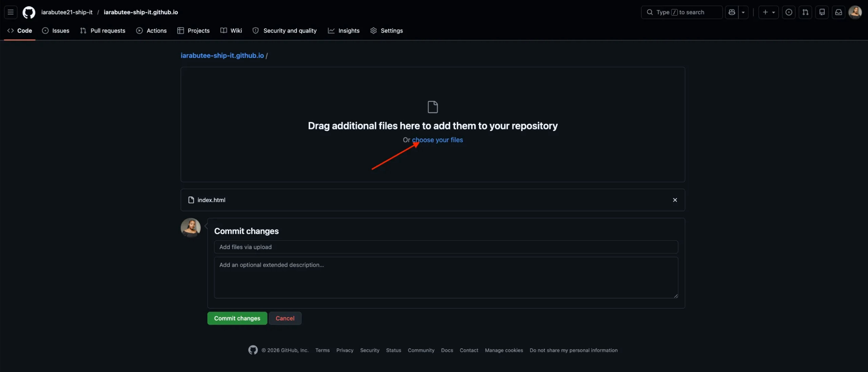This screenshot has height=372, width=868.
Task: Focus the commit message field
Action: 446,247
